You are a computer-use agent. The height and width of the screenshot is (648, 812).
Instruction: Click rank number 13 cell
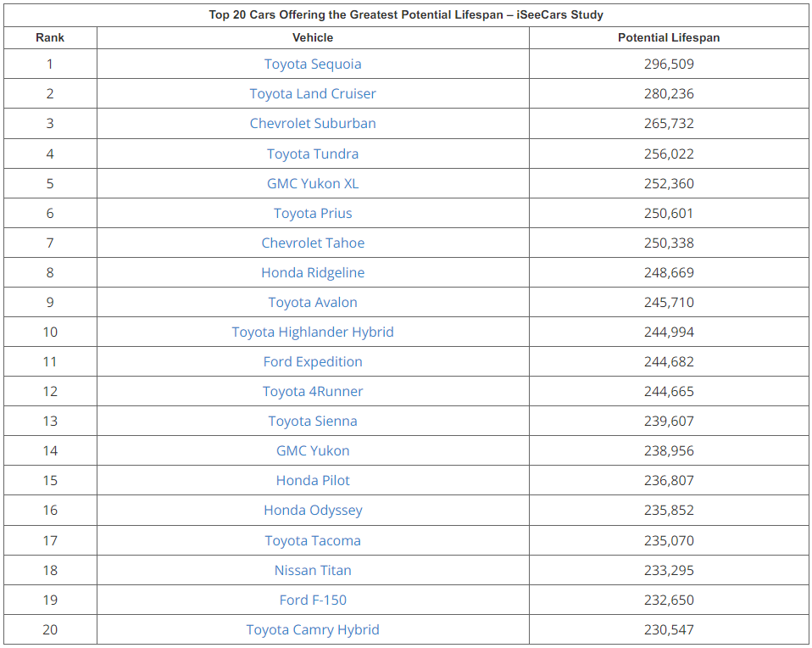tap(50, 421)
